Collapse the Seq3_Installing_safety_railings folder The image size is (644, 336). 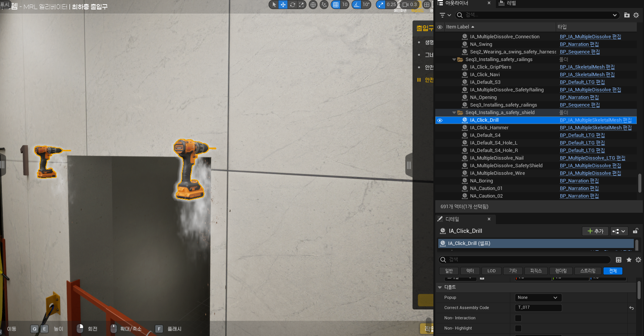tap(454, 60)
